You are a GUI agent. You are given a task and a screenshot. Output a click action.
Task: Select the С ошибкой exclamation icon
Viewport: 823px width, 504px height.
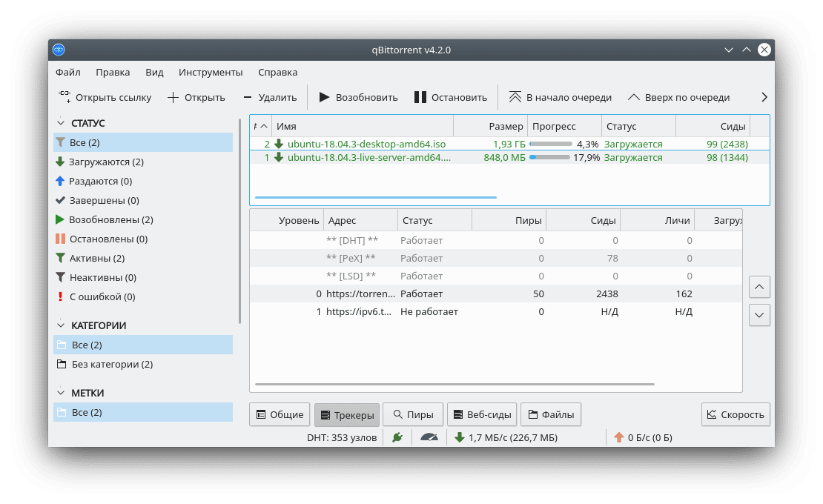pos(60,296)
